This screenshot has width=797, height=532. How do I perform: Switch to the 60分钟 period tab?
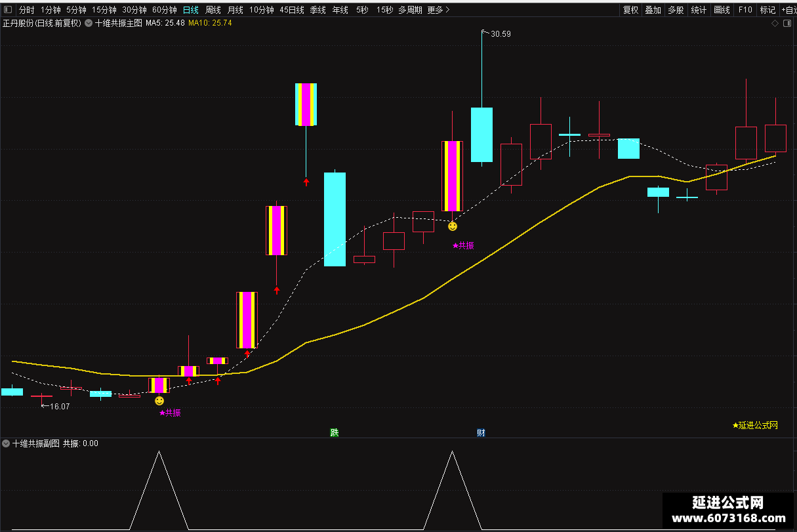tap(165, 10)
